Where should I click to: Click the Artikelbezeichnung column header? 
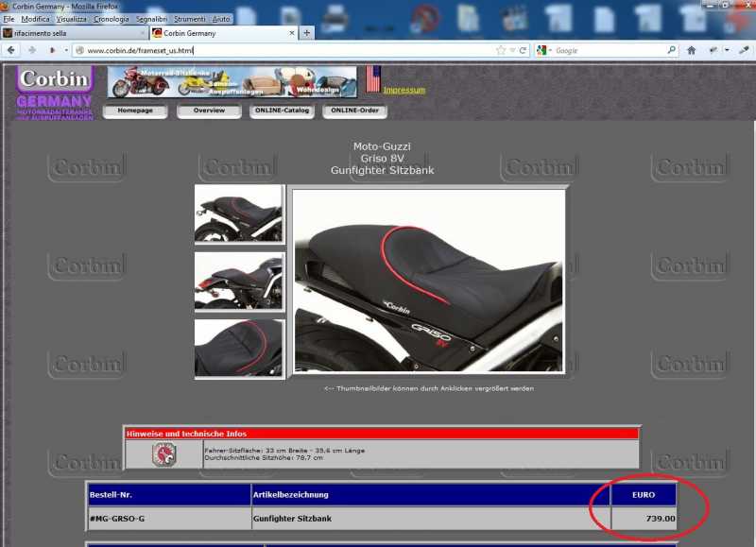coord(431,495)
